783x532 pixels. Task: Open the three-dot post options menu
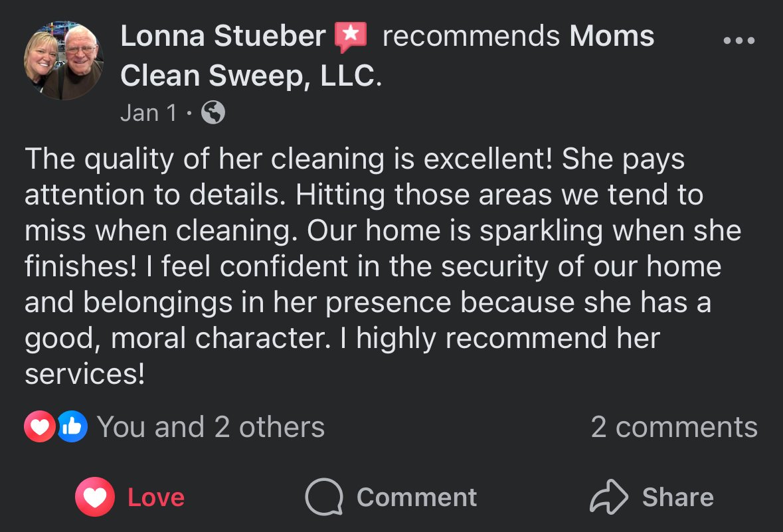coord(739,41)
